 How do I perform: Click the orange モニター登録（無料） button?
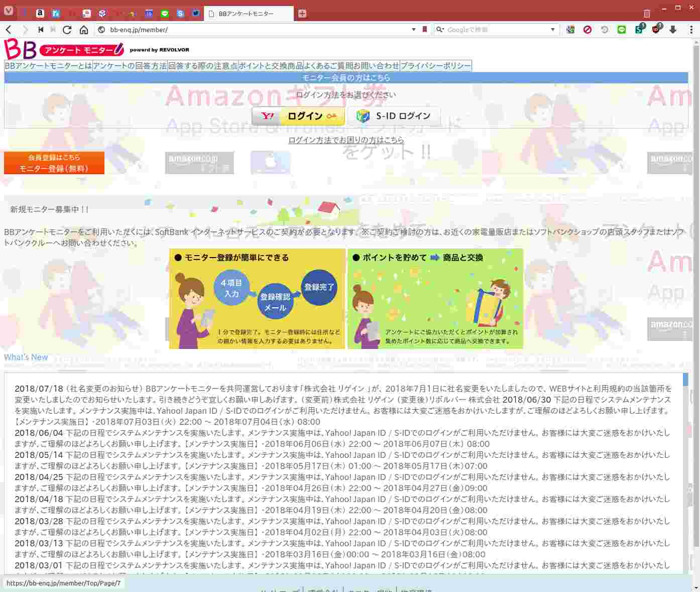coord(54,163)
